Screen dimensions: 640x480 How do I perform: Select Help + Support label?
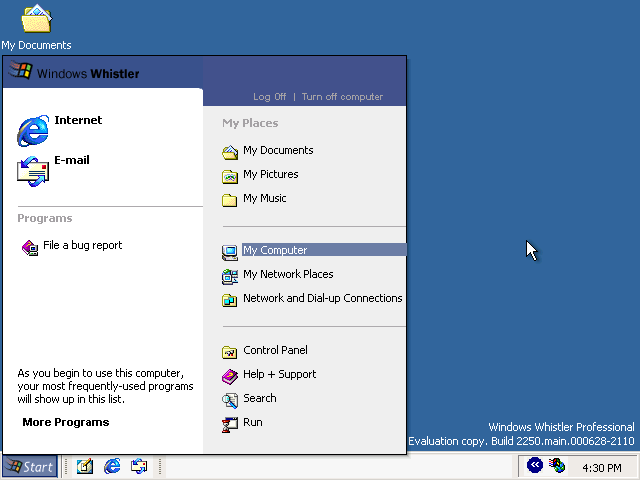pyautogui.click(x=280, y=374)
